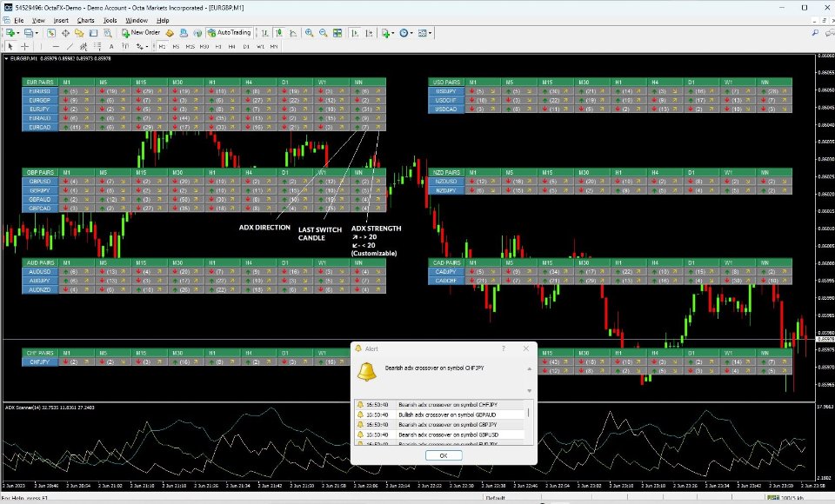Click the Zoom In magnifier icon
The height and width of the screenshot is (504, 835).
(309, 33)
